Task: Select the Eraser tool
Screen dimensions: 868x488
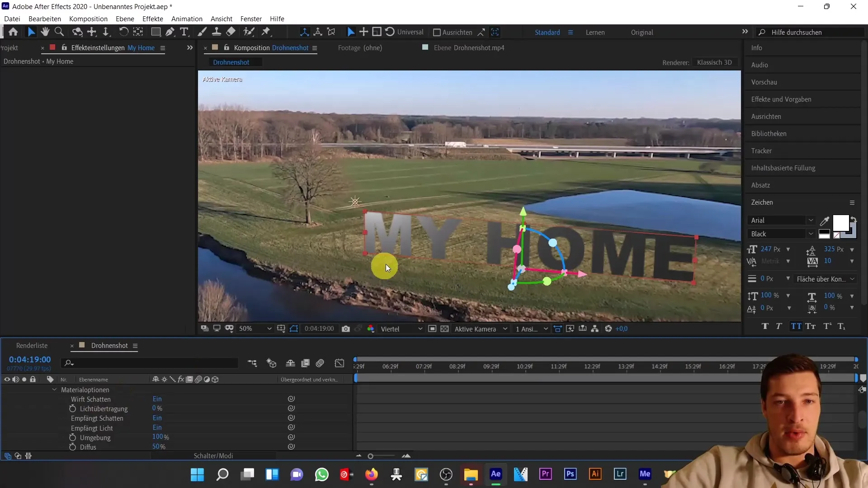Action: 231,32
